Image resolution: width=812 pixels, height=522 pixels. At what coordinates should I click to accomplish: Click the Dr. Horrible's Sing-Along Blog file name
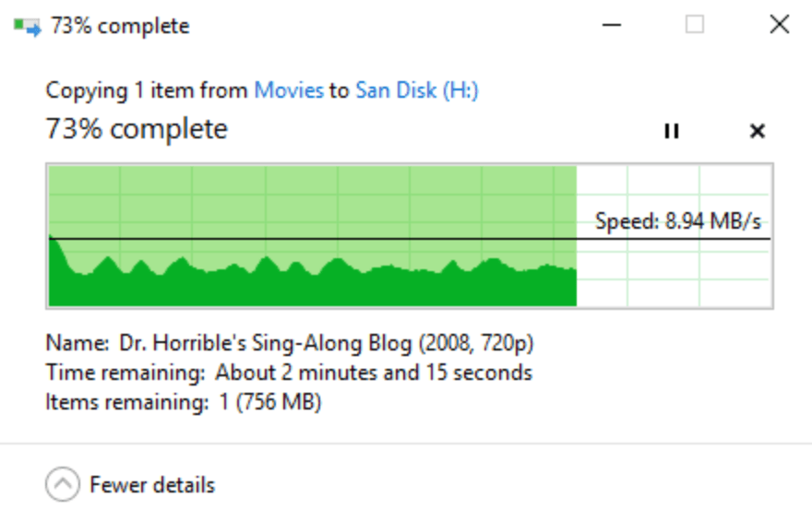(327, 344)
